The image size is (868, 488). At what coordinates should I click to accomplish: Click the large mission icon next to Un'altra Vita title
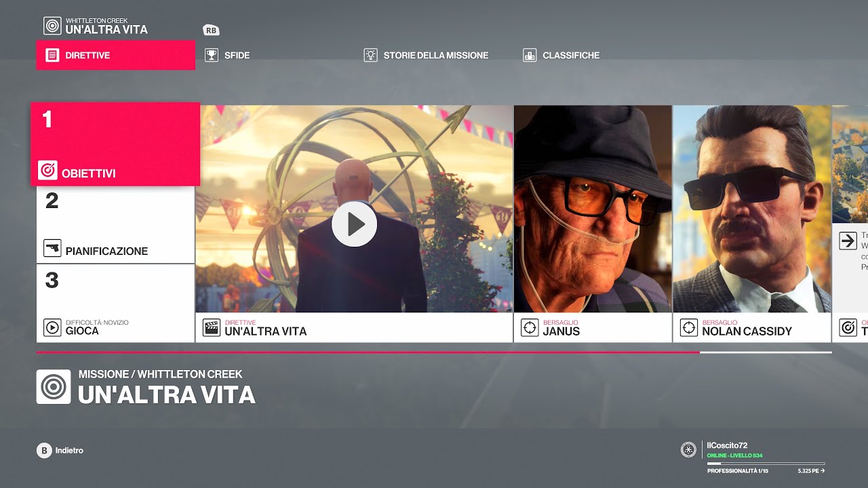point(54,386)
